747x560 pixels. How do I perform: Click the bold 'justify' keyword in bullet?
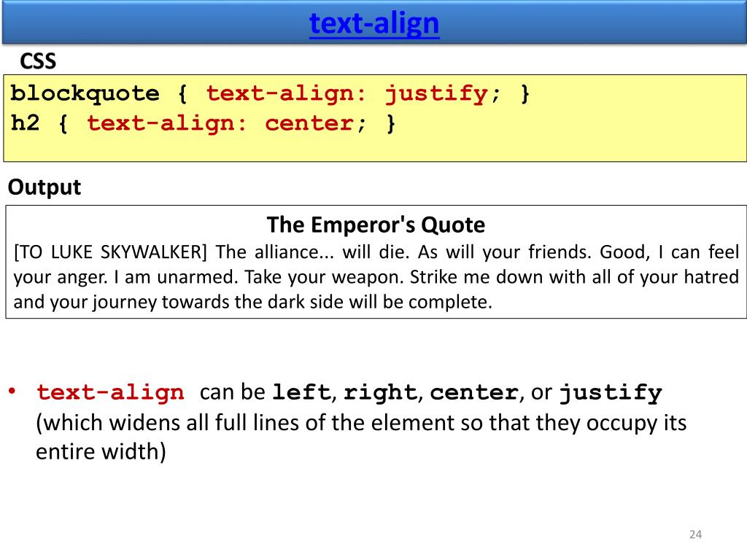tap(611, 393)
